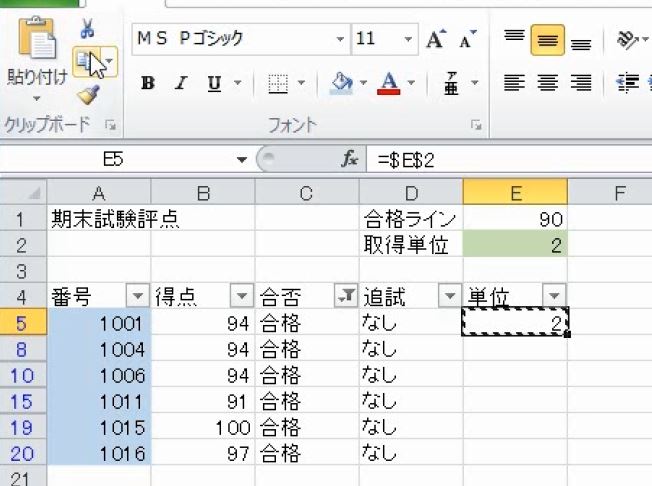Viewport: 652px width, 486px height.
Task: Open the phonetic guide dropdown arrow
Action: 474,83
